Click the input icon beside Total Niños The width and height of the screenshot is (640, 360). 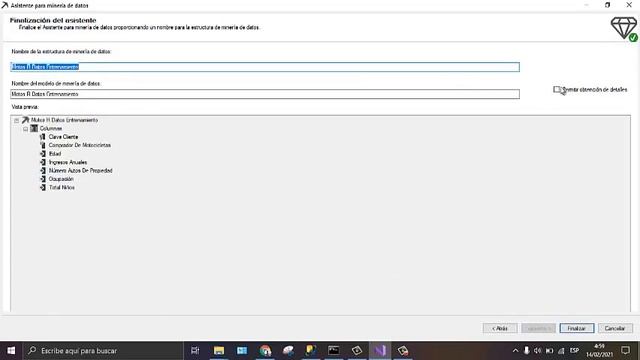pos(43,188)
